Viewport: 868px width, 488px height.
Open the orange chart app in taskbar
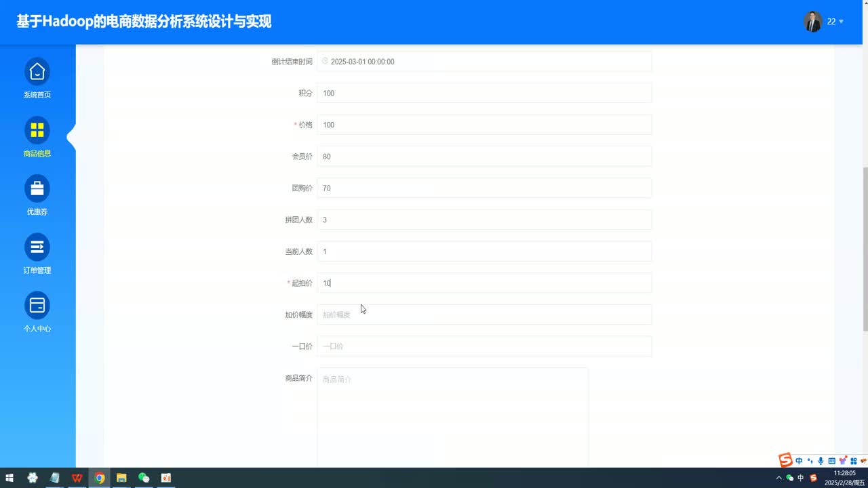tap(166, 478)
